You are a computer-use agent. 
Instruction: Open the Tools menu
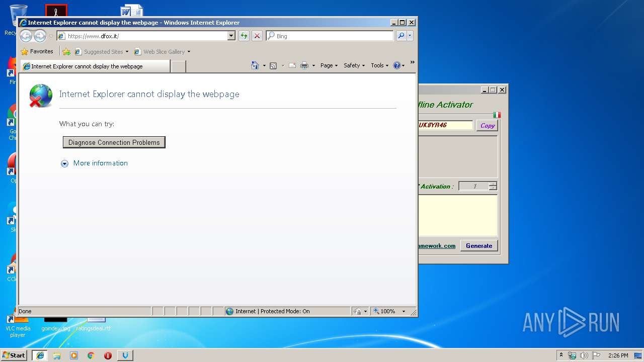380,65
